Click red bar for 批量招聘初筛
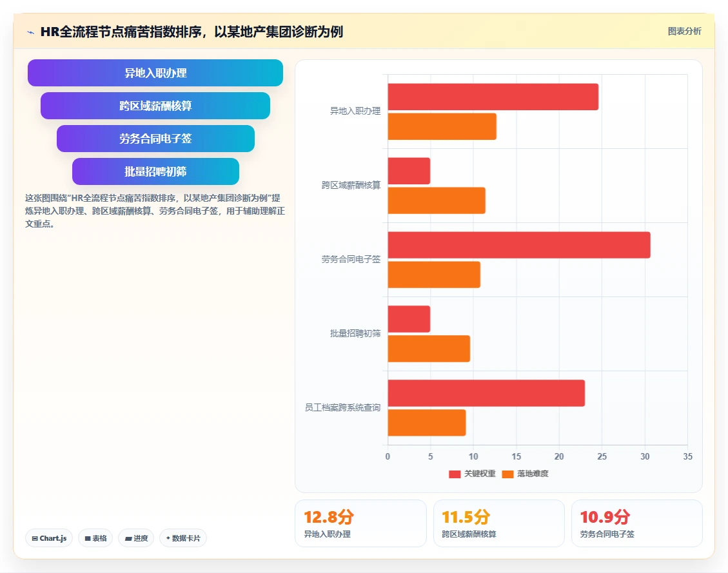Screen dimensions: 728x573 (x=409, y=319)
